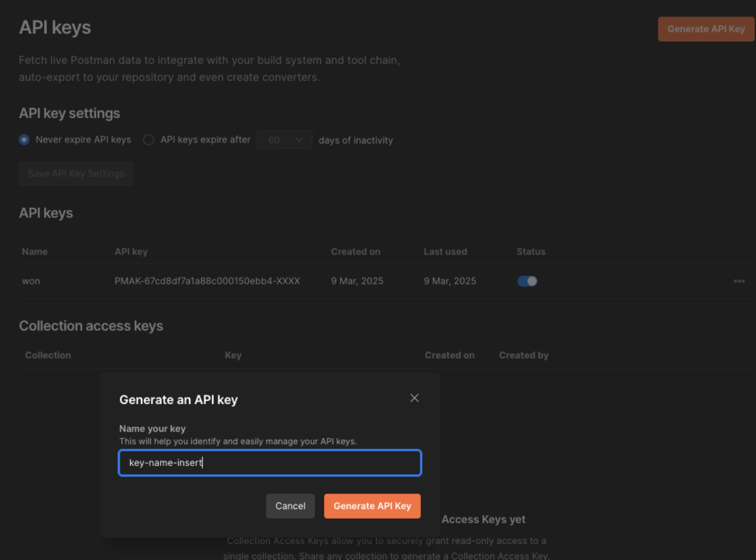
Task: Click the Last used column header
Action: (x=445, y=252)
